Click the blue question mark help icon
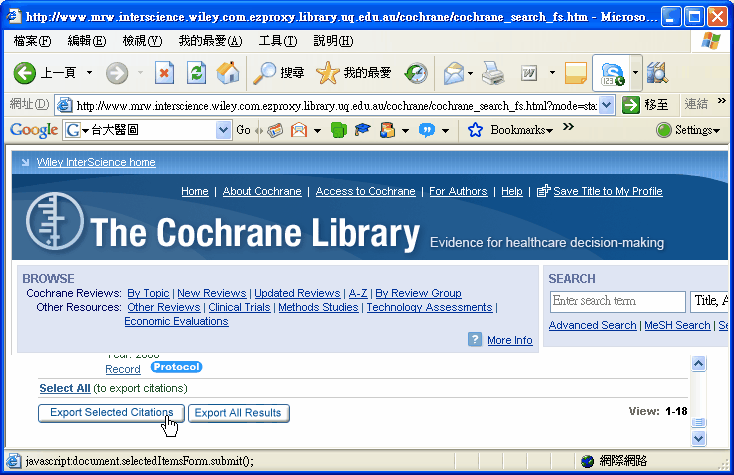This screenshot has height=475, width=734. click(x=475, y=339)
